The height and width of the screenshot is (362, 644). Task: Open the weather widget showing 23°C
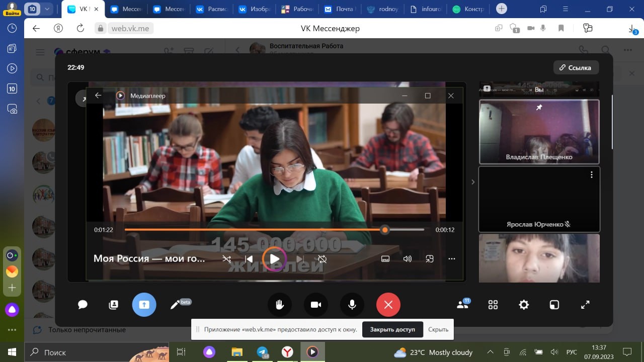[x=433, y=352]
